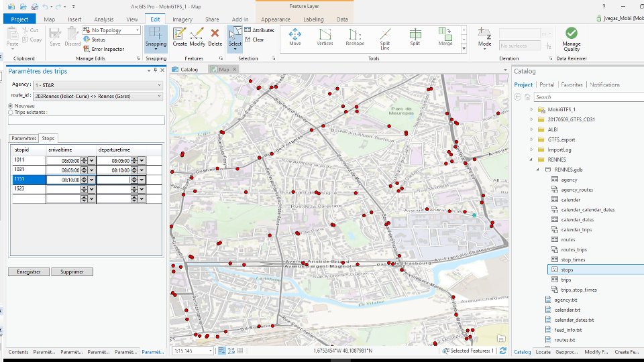The image size is (644, 362).
Task: Click the Copy icon
Action: point(32,40)
